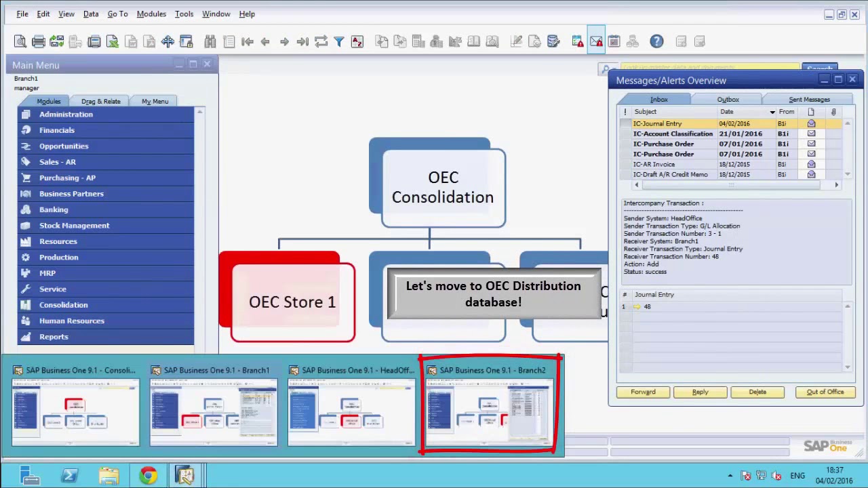Open the Administration module
Image resolution: width=868 pixels, height=488 pixels.
click(x=106, y=115)
